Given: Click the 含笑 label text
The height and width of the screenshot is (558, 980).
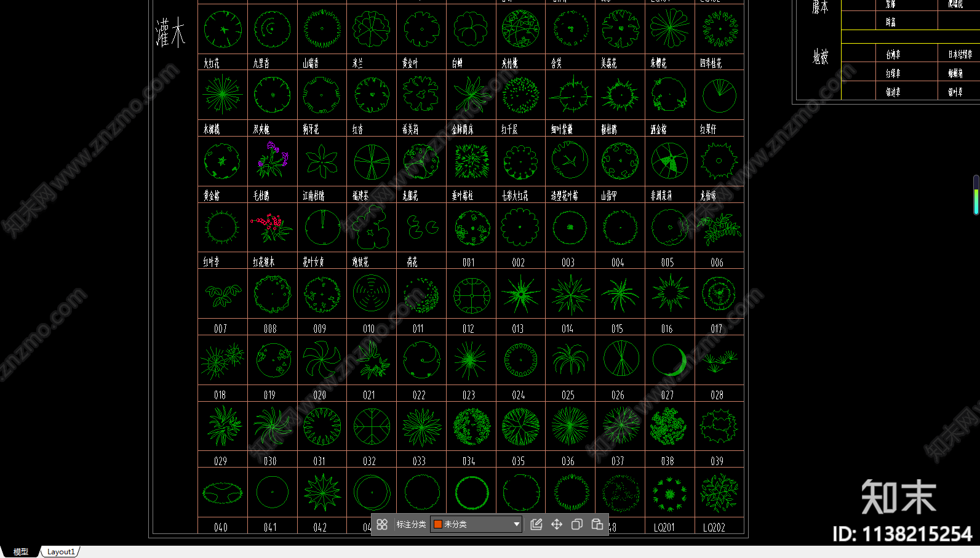Looking at the screenshot, I should pyautogui.click(x=557, y=63).
